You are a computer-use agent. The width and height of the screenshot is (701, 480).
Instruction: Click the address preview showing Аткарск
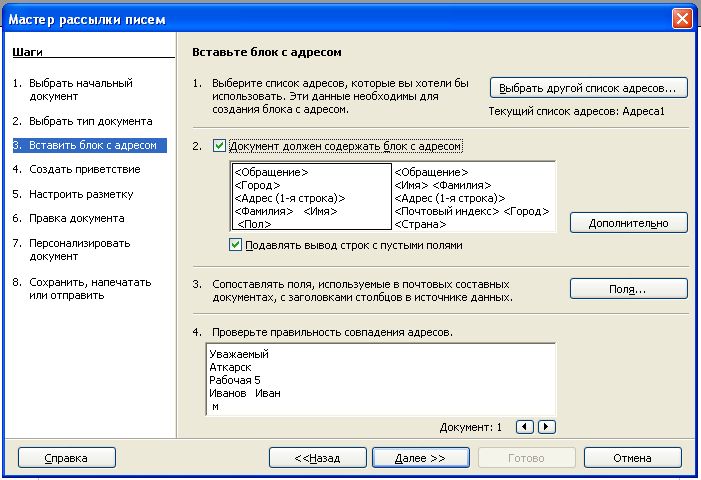(381, 379)
